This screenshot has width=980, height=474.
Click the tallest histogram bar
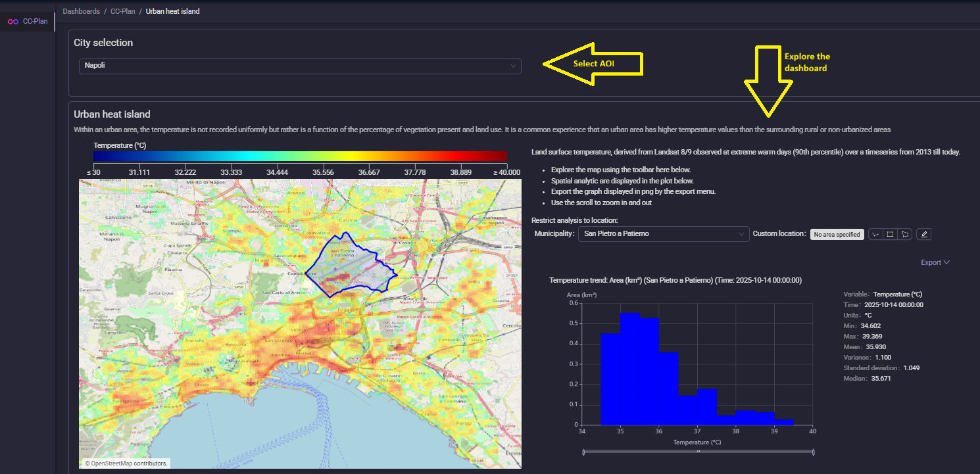(629, 368)
